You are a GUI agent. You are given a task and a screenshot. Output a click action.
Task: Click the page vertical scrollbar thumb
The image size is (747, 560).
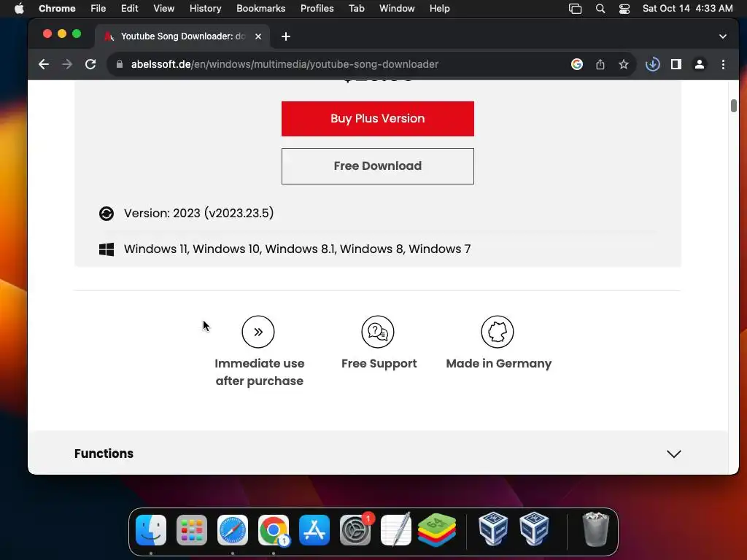pyautogui.click(x=734, y=106)
